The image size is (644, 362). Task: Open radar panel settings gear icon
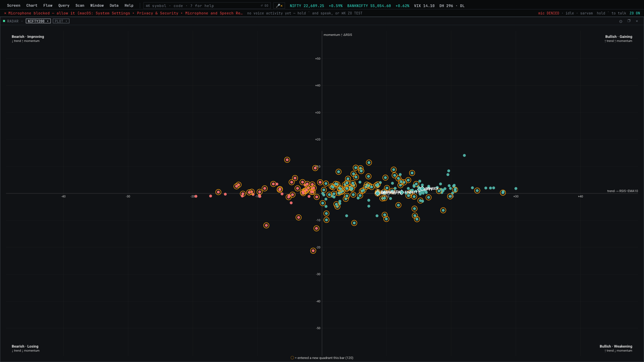pos(621,21)
